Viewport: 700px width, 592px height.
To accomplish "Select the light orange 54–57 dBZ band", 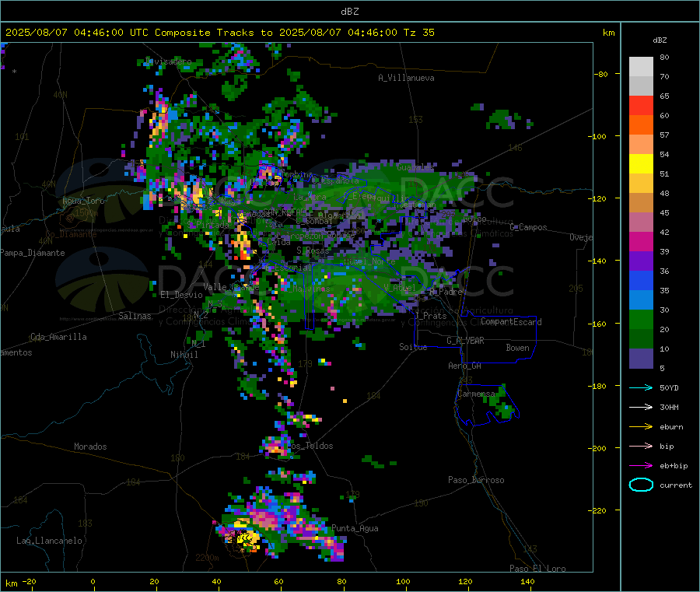I will [641, 145].
